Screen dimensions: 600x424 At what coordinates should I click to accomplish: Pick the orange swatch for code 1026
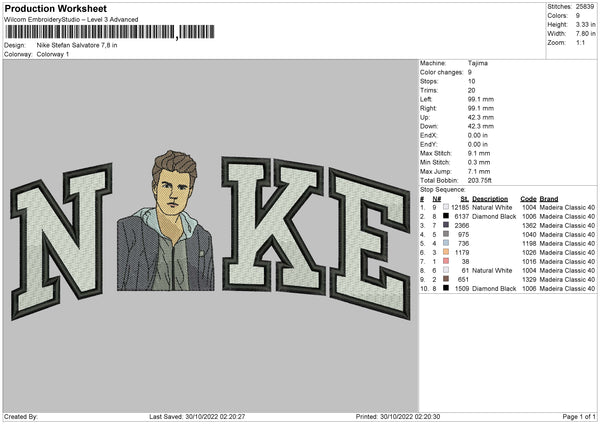446,252
